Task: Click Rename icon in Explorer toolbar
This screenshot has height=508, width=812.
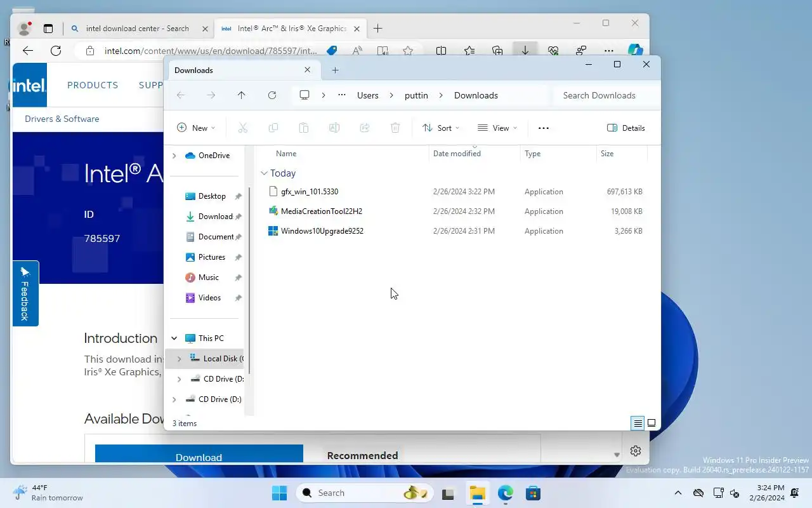Action: coord(334,128)
